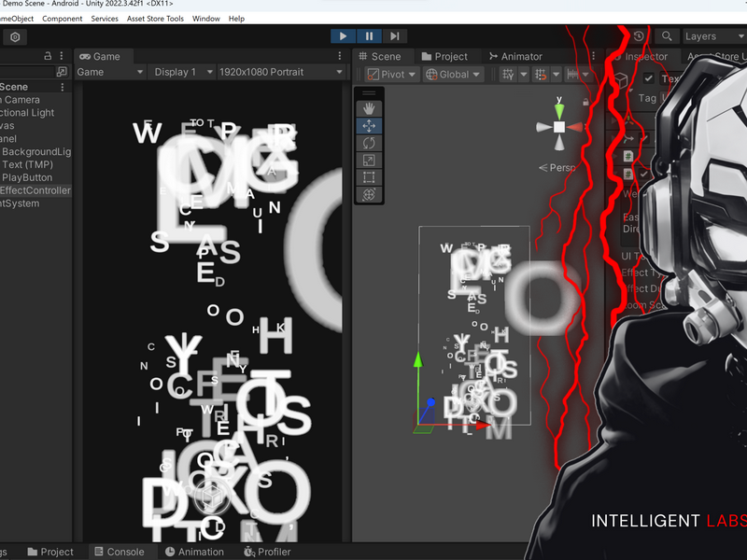The height and width of the screenshot is (560, 747).
Task: Open the 1920x1080 Portrait resolution dropdown
Action: (281, 72)
